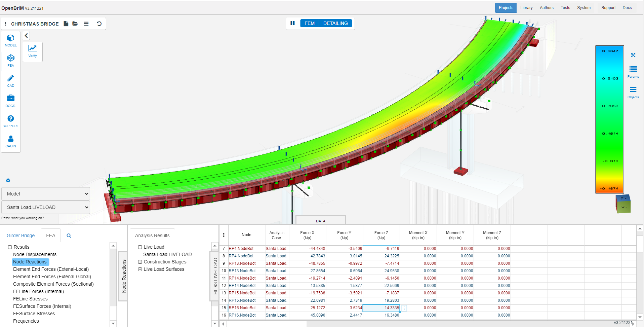Image resolution: width=644 pixels, height=327 pixels.
Task: Expand the Construction Stages tree node
Action: click(140, 262)
